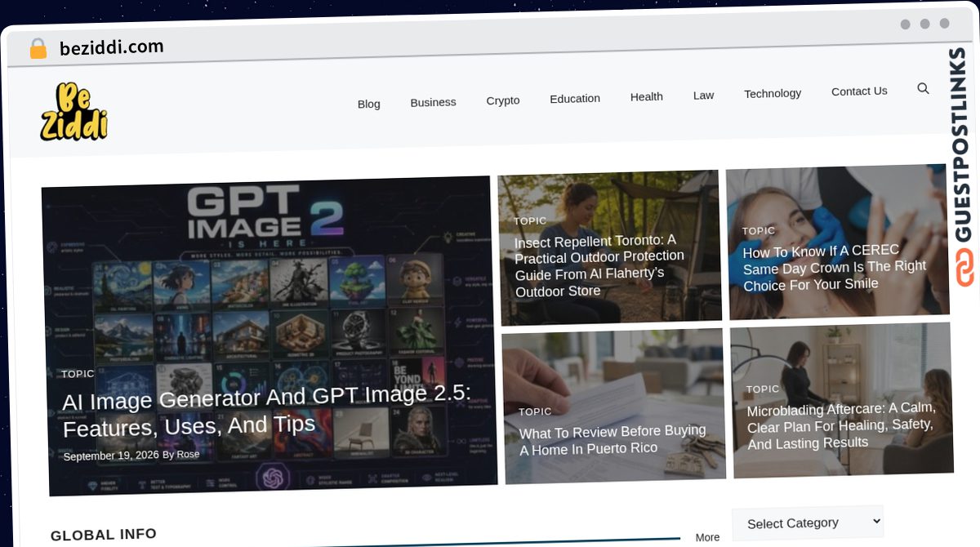Click the September 19, 2026 post date
The height and width of the screenshot is (547, 980).
pyautogui.click(x=110, y=456)
